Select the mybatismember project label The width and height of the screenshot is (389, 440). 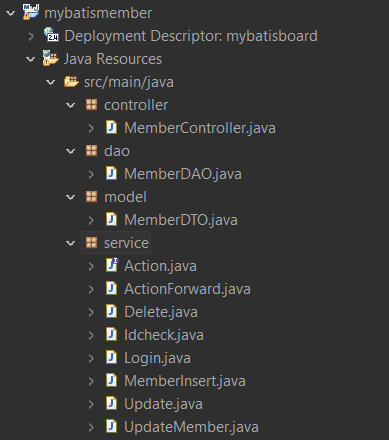coord(98,13)
